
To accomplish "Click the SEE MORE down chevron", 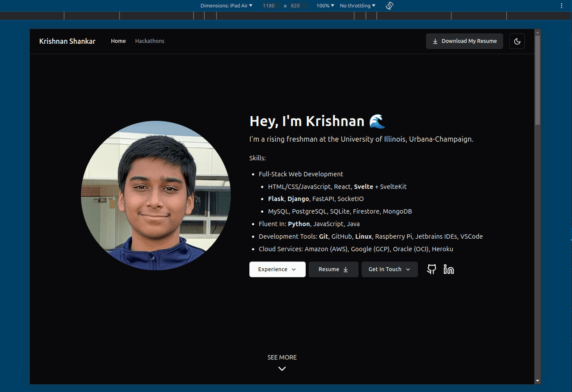I will point(282,369).
